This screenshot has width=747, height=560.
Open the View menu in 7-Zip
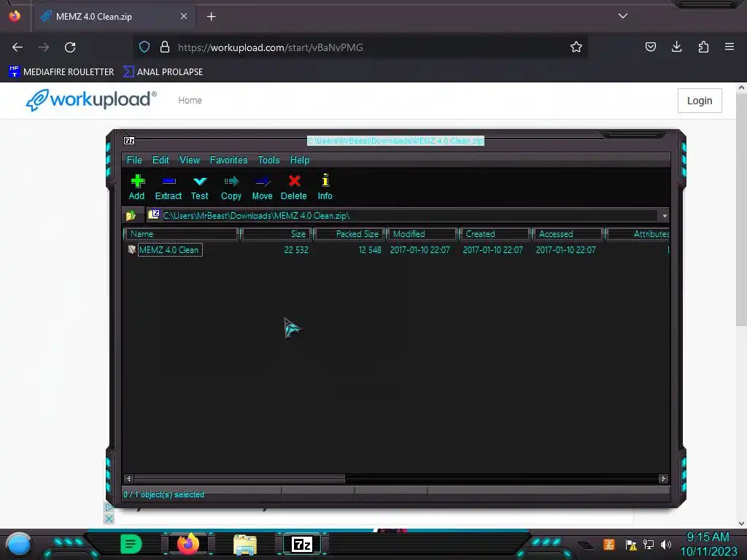[x=190, y=160]
